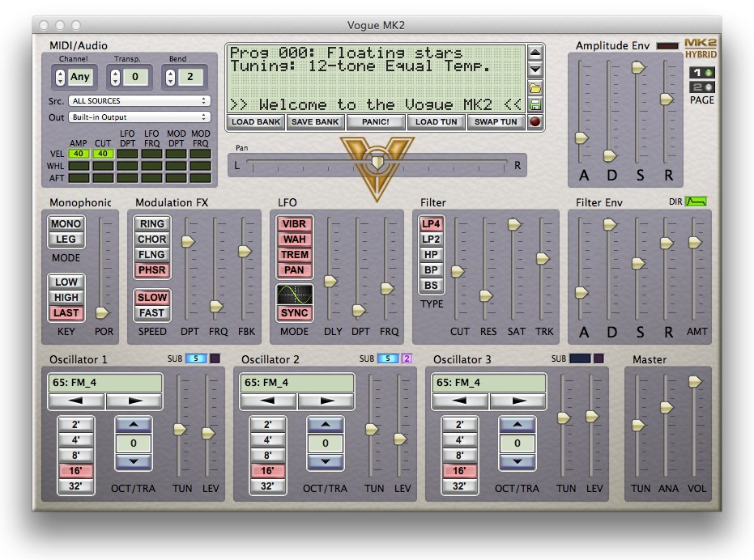The width and height of the screenshot is (754, 560).
Task: Click the red record button next to SWAP TUN
Action: pos(535,121)
